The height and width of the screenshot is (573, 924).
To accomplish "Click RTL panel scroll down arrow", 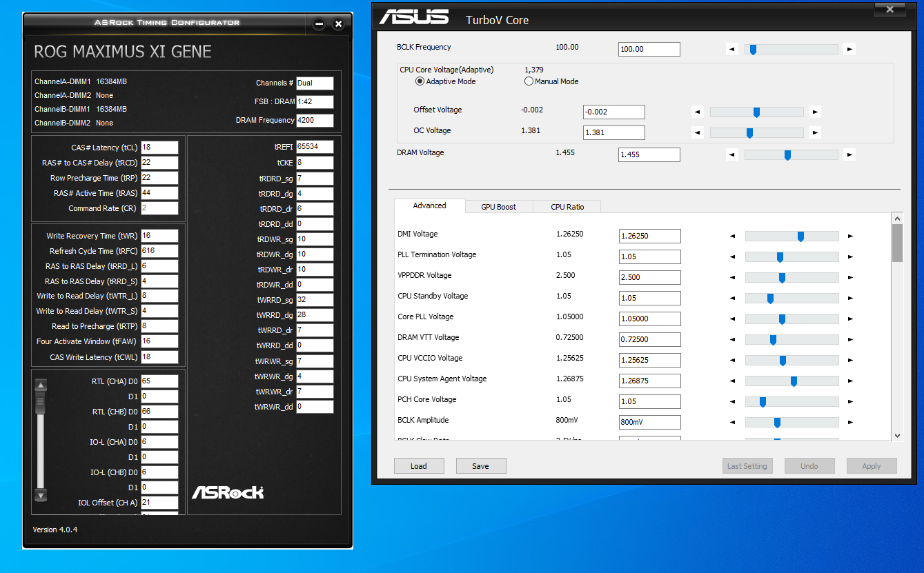I will tap(41, 495).
